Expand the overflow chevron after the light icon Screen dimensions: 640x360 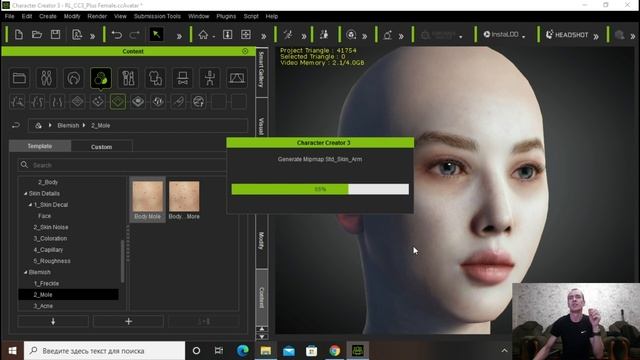pyautogui.click(x=401, y=36)
